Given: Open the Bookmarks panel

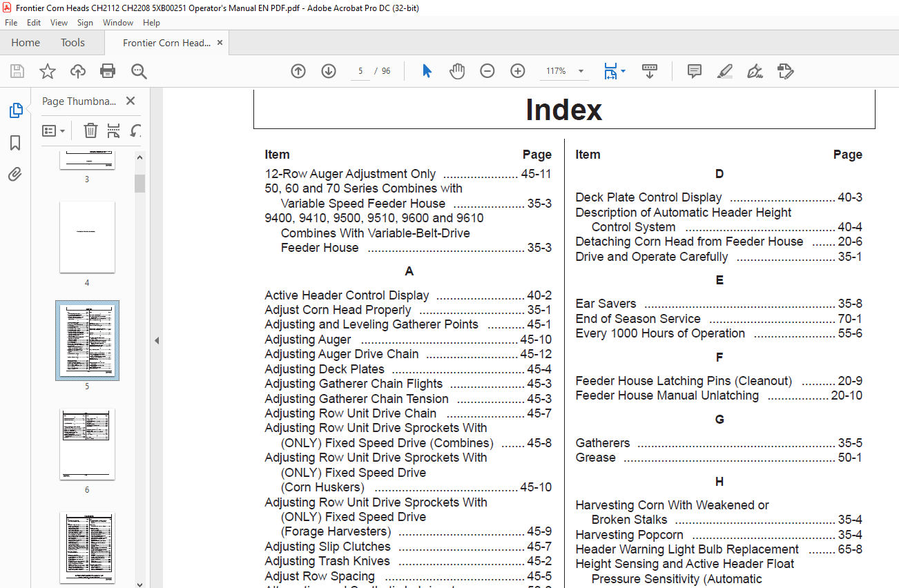Looking at the screenshot, I should (15, 143).
